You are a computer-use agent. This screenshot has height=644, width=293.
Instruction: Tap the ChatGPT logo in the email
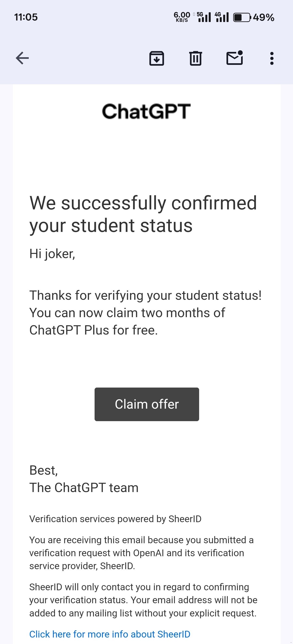tap(146, 111)
